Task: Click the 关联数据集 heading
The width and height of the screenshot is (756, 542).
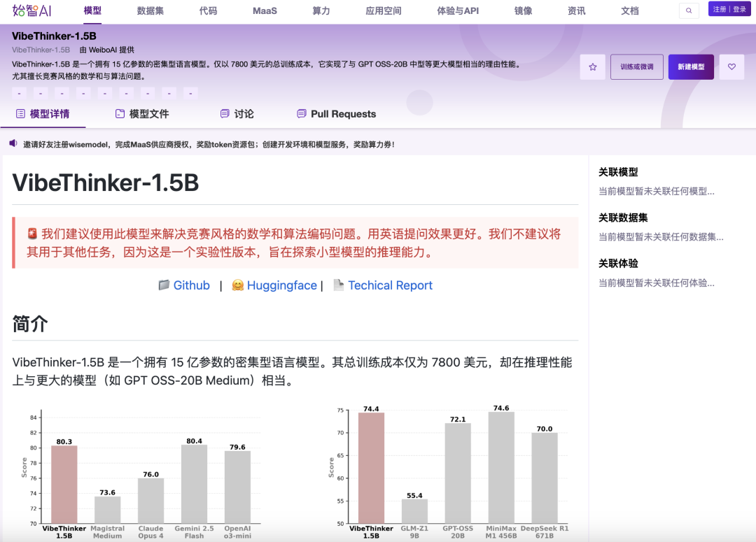Action: point(623,217)
